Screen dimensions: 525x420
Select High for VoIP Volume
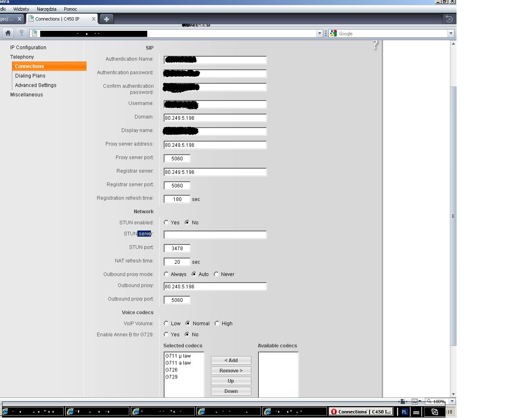click(x=217, y=323)
